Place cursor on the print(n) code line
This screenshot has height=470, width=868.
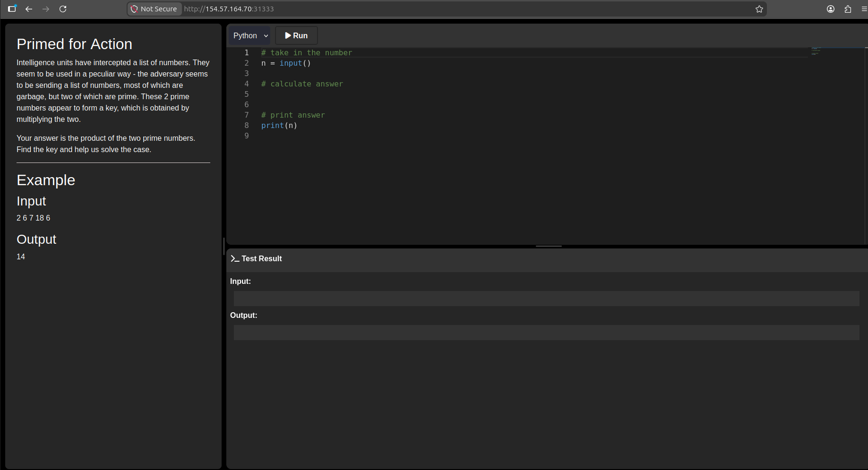tap(279, 126)
